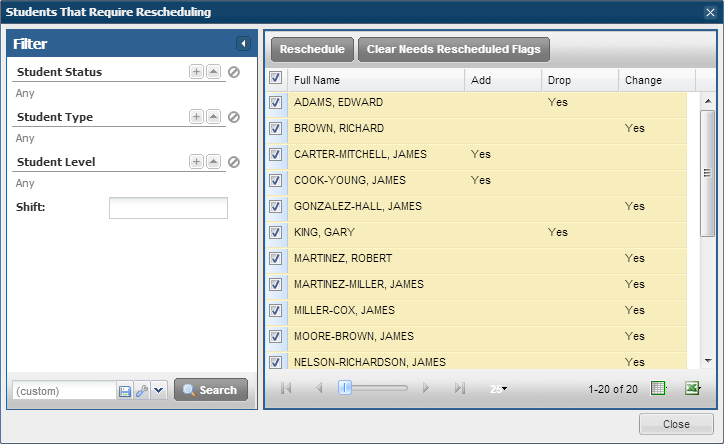Viewport: 724px width, 444px height.
Task: Click the page slider handle
Action: coord(345,388)
